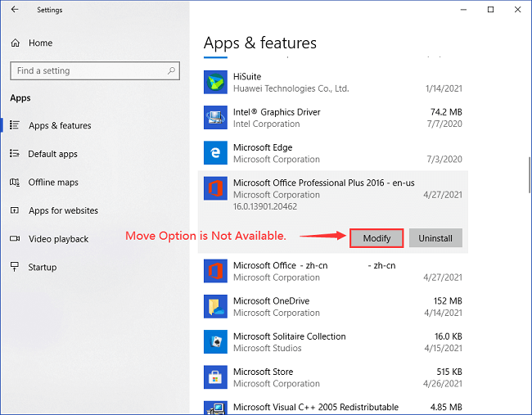Image resolution: width=532 pixels, height=415 pixels.
Task: Open Video playback settings
Action: [x=58, y=239]
